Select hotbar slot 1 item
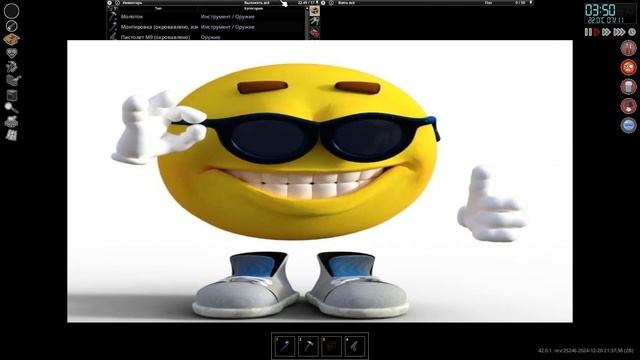This screenshot has height=360, width=640. coord(285,346)
